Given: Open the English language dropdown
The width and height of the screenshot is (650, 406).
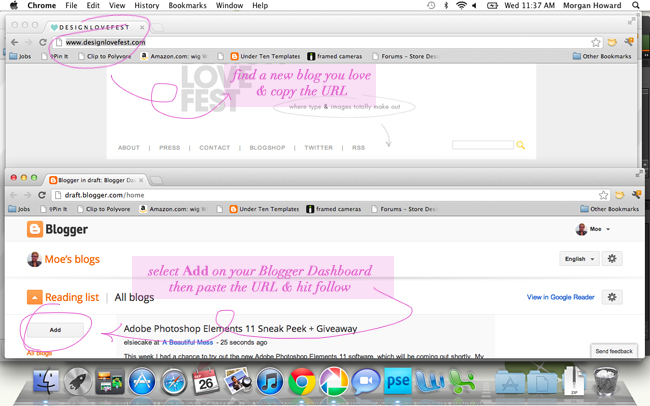Looking at the screenshot, I should pos(579,259).
